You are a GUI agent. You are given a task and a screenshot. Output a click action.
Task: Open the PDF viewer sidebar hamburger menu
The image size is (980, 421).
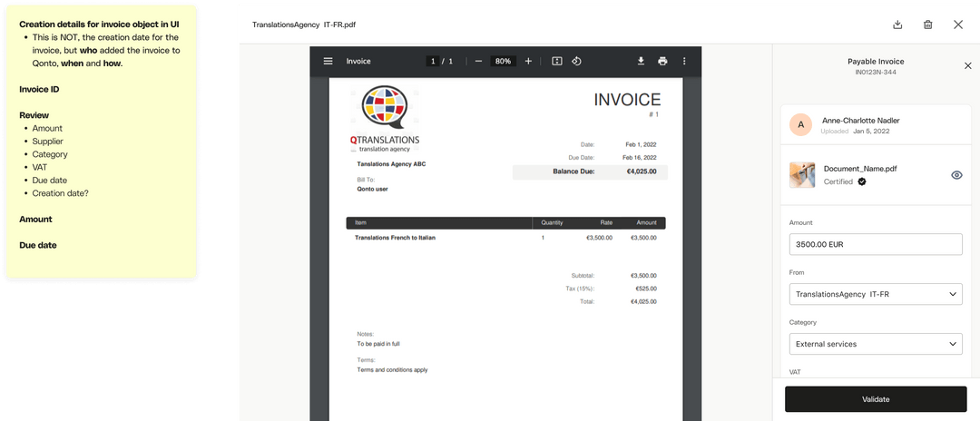328,61
